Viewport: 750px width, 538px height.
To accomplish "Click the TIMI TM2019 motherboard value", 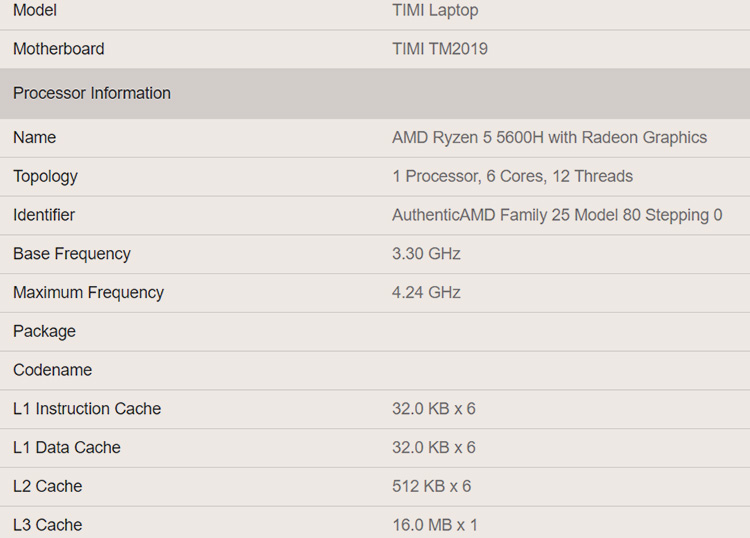I will [440, 49].
